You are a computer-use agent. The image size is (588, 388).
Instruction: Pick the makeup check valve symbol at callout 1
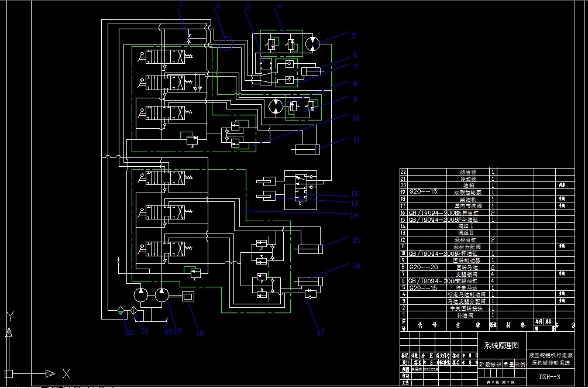(188, 37)
